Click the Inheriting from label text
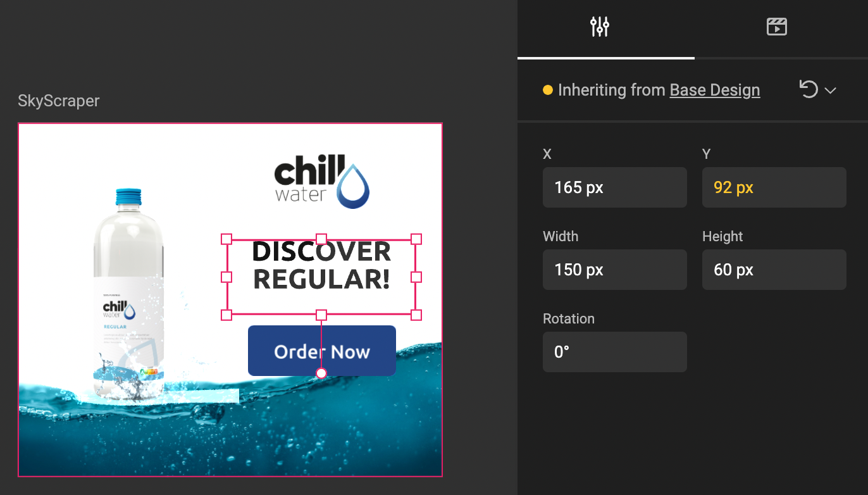Viewport: 868px width, 495px height. [612, 90]
